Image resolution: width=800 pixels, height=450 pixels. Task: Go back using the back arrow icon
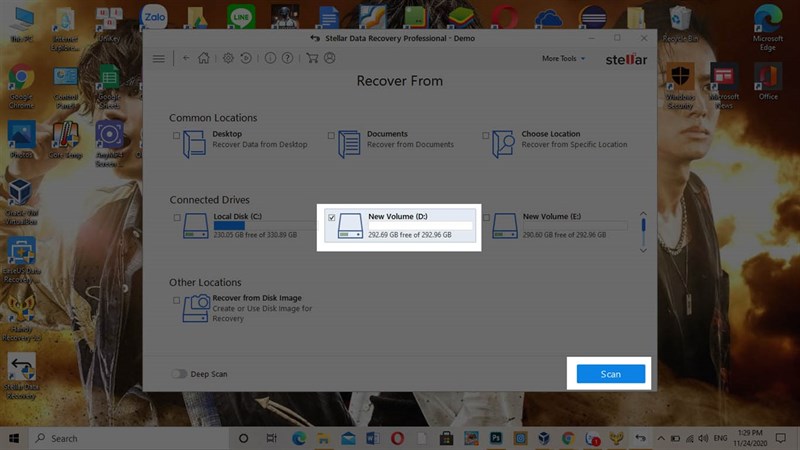[186, 58]
